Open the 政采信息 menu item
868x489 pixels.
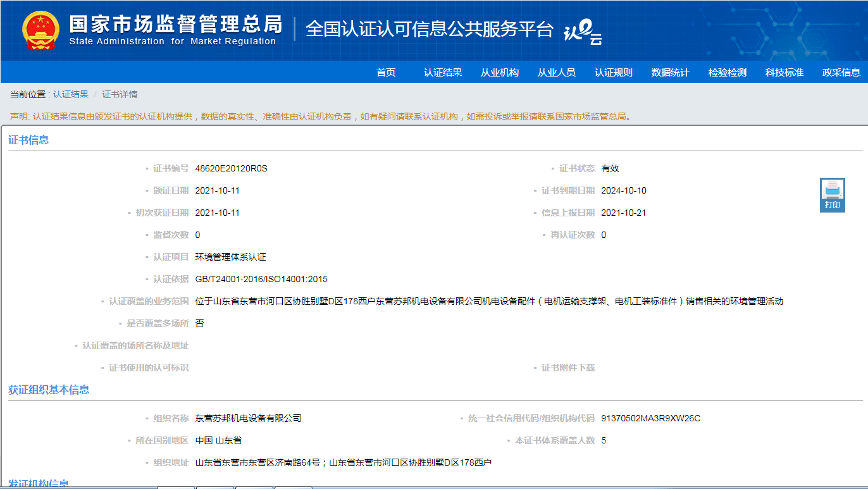coord(841,72)
